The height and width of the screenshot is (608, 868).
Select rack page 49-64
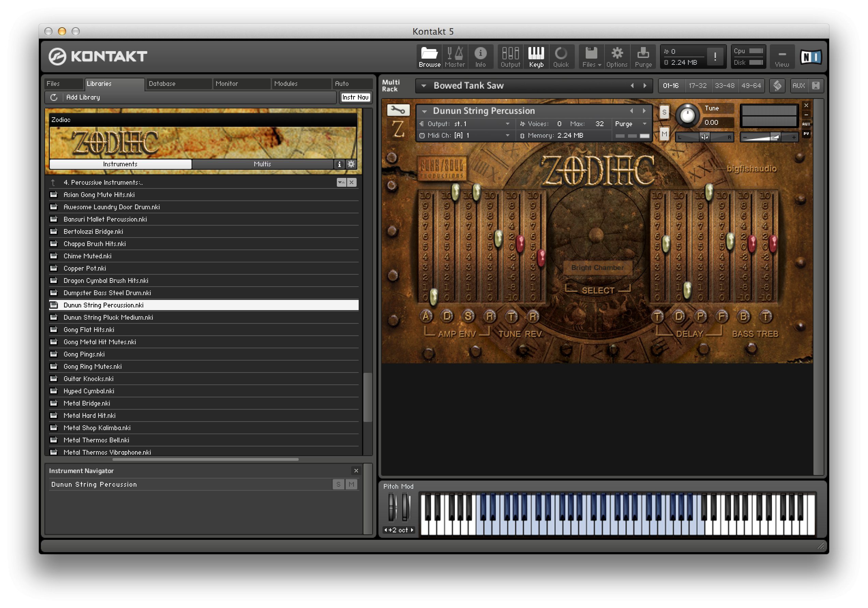(x=751, y=86)
